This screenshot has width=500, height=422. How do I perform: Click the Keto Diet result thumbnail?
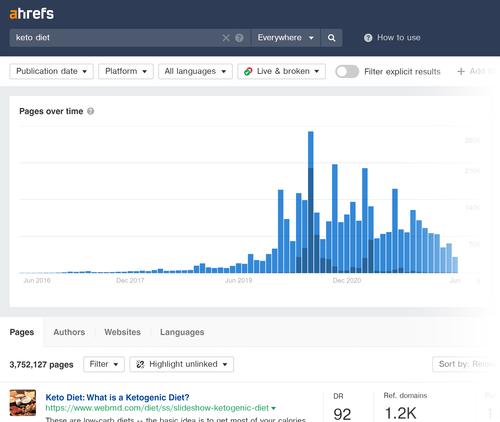click(x=23, y=403)
